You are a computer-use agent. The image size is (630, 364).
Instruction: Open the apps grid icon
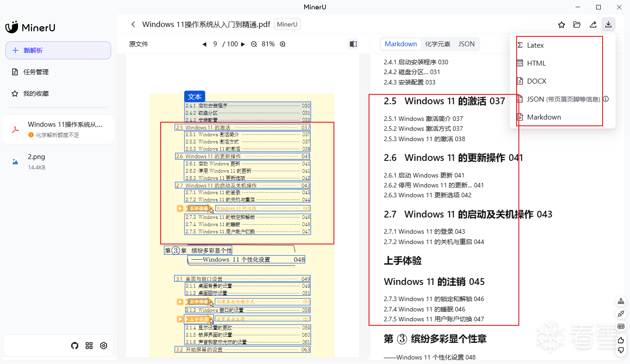point(89,346)
